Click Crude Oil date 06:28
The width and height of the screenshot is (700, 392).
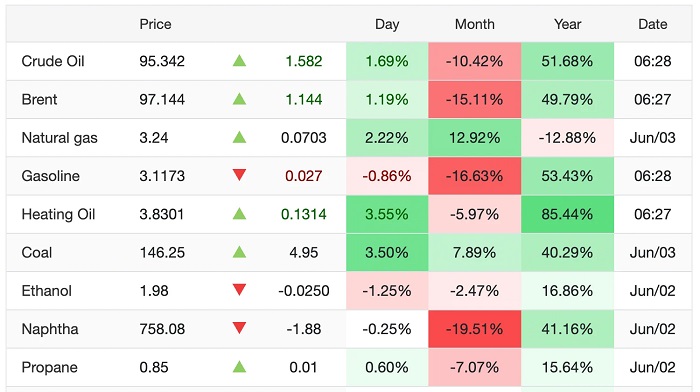pyautogui.click(x=653, y=61)
